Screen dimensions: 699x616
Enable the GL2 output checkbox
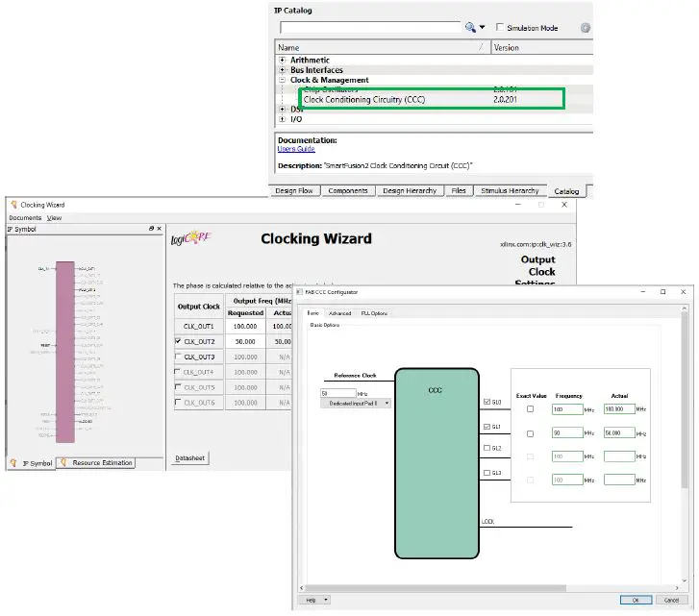coord(487,448)
